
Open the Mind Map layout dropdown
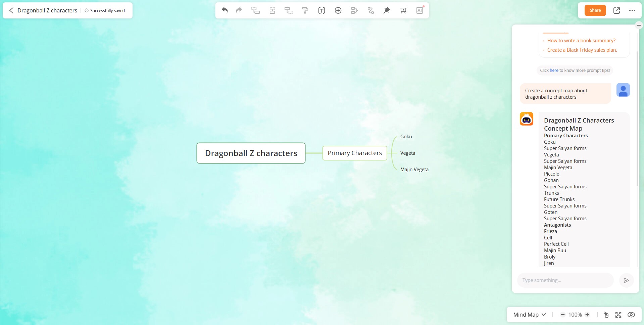530,315
